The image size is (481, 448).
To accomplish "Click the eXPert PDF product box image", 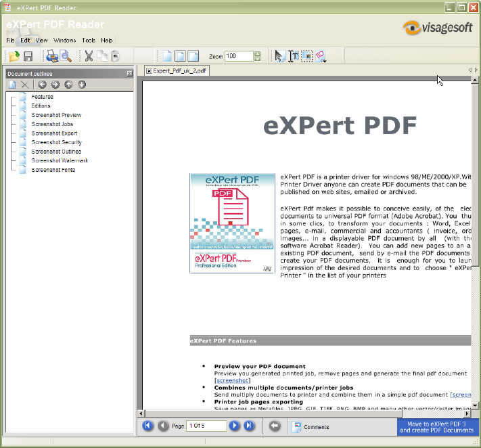I will point(232,223).
